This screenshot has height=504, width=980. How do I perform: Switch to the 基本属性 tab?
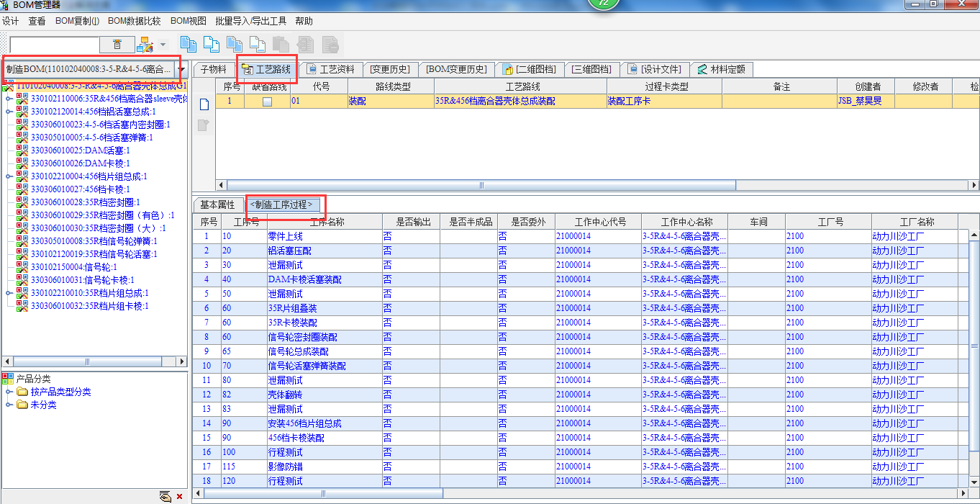(x=217, y=205)
